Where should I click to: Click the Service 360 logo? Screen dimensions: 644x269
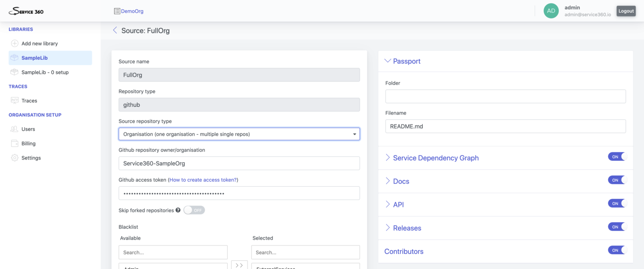26,11
